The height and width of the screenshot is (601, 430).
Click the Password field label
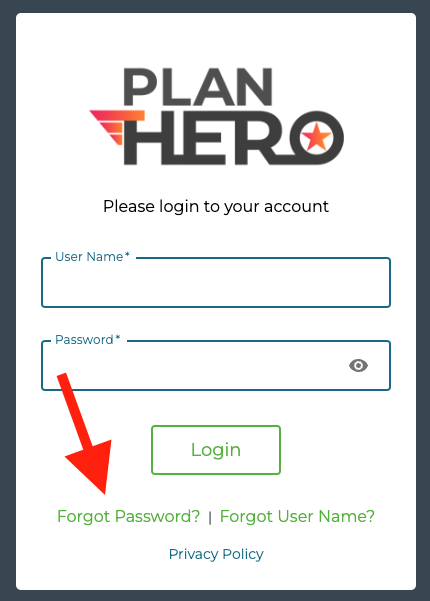coord(84,340)
